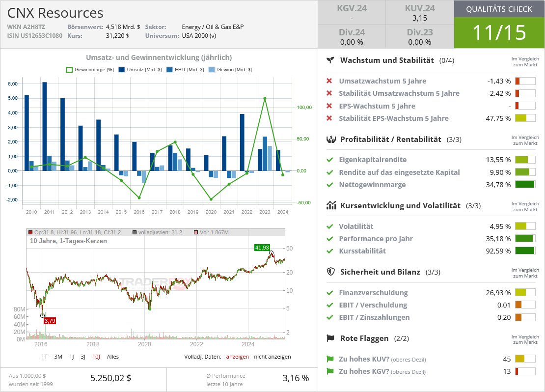Toggle the Gewinnmarge [%] legend series
545x392 pixels.
(90, 70)
